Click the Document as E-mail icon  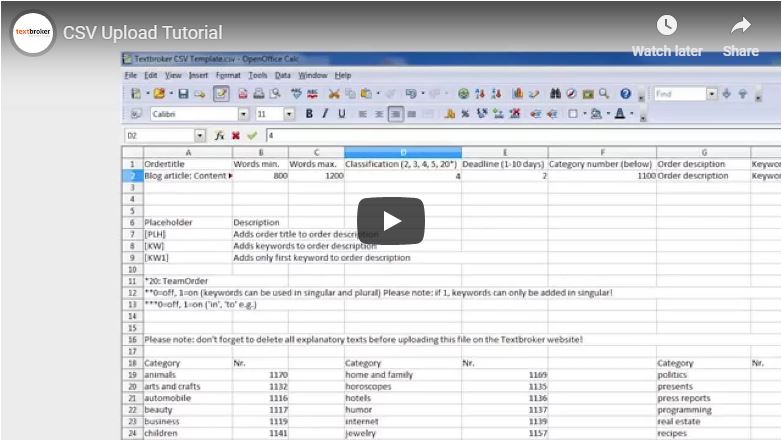(199, 93)
